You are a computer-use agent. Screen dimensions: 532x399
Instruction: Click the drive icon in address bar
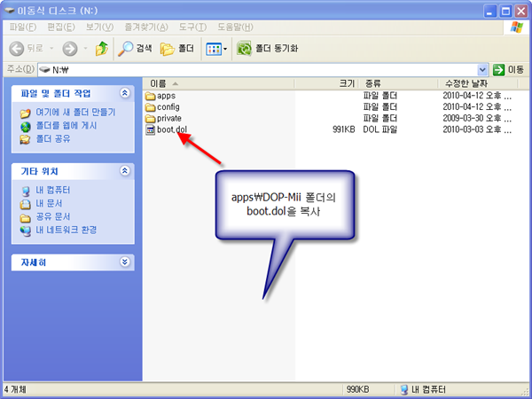pyautogui.click(x=44, y=70)
